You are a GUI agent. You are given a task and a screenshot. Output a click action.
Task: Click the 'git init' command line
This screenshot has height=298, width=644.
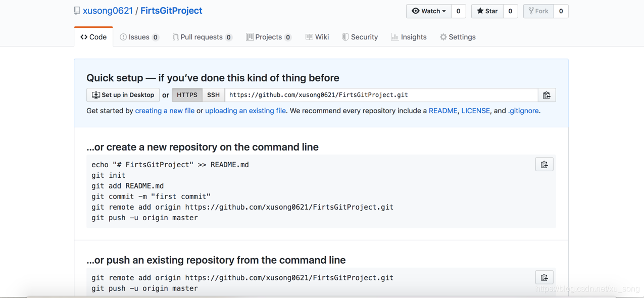(108, 175)
